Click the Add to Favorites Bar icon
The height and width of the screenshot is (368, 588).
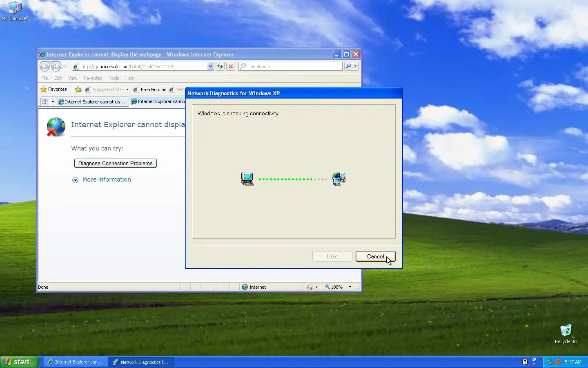tap(78, 89)
